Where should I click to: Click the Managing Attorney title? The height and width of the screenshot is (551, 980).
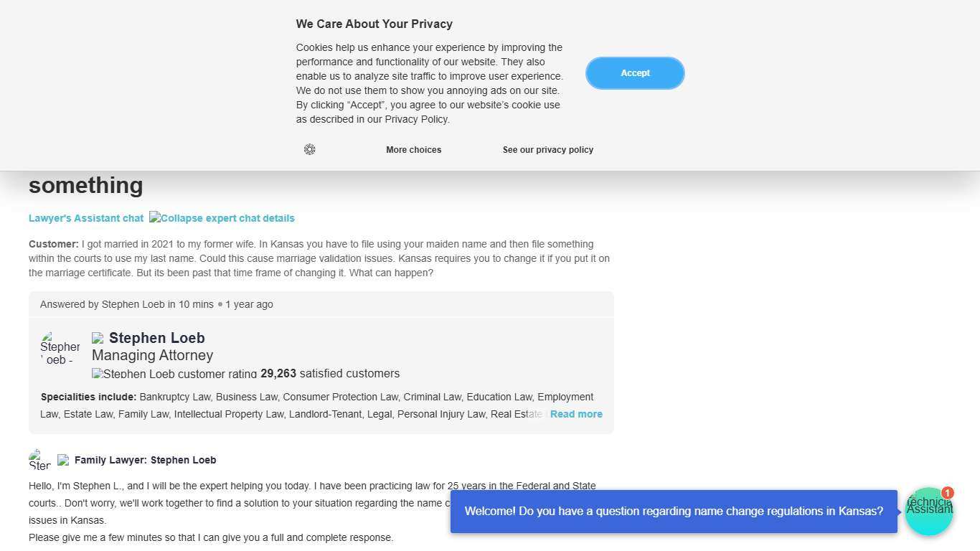[x=152, y=355]
